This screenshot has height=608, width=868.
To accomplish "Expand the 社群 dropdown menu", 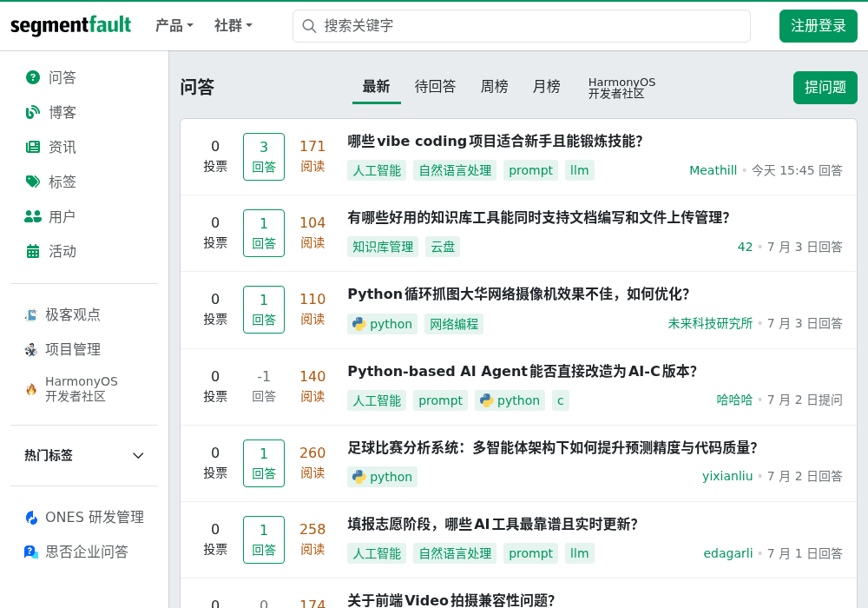I will click(x=233, y=25).
